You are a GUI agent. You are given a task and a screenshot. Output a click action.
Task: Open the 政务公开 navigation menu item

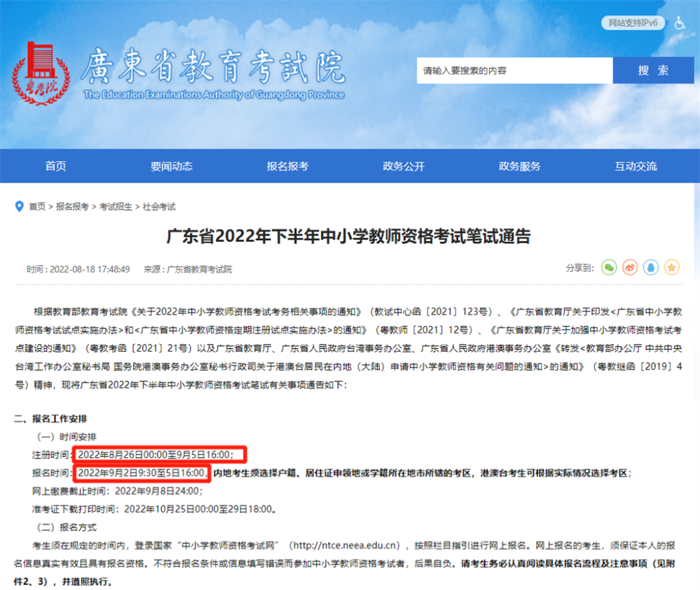click(x=404, y=166)
